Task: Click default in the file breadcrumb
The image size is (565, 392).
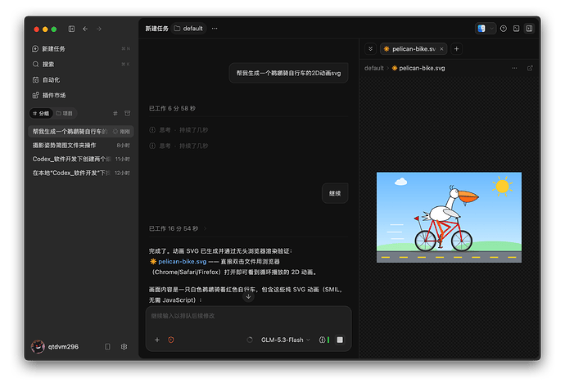Action: tap(374, 68)
